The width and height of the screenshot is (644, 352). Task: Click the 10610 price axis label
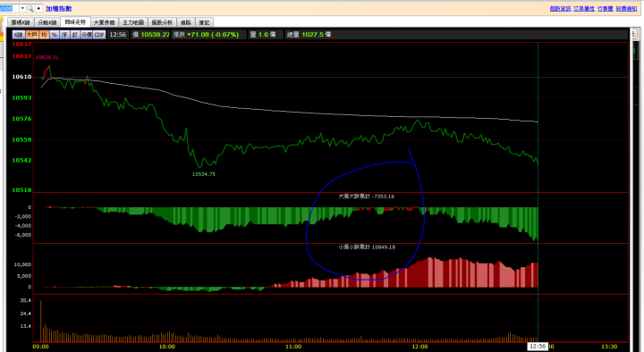[x=21, y=77]
